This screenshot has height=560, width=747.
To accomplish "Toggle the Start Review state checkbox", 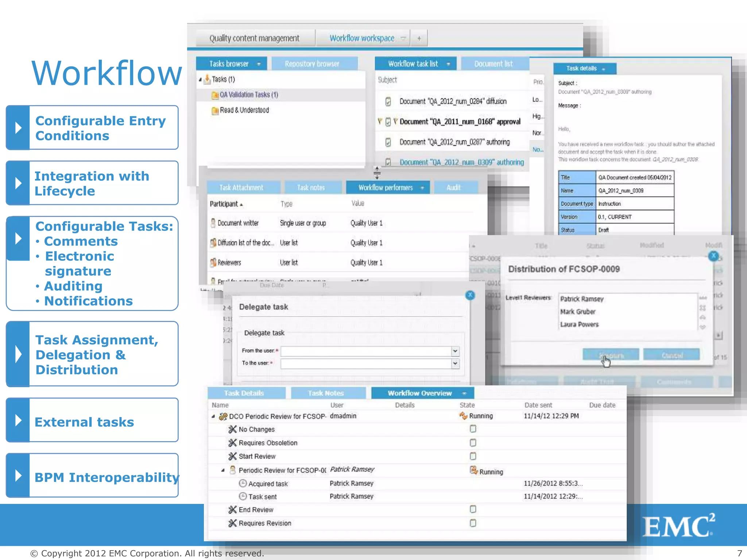I will [473, 456].
